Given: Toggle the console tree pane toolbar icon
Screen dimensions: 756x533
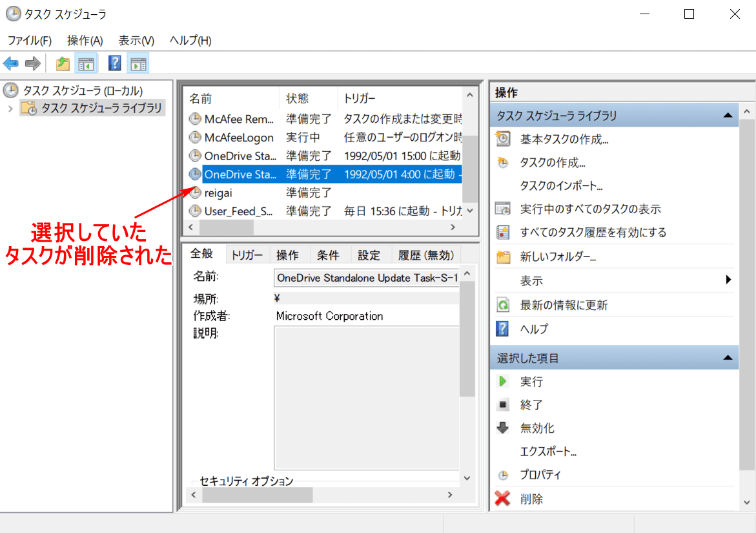Looking at the screenshot, I should point(87,63).
